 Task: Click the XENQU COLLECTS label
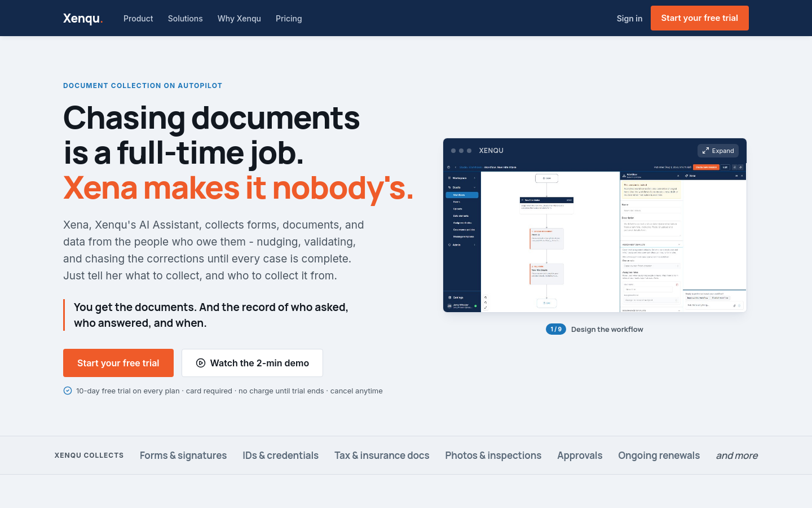89,456
